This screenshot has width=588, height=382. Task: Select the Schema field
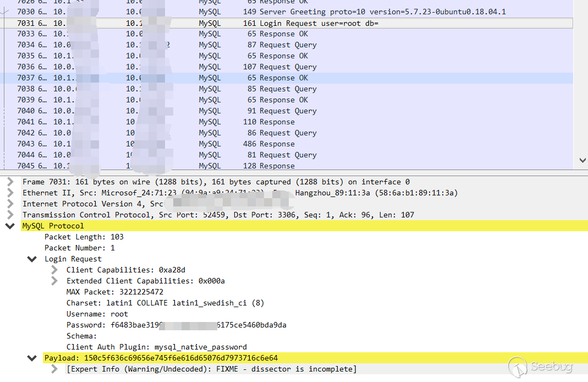[x=81, y=336]
